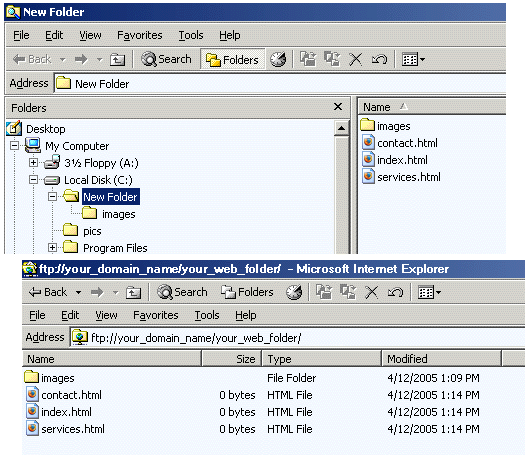Open the Favorites menu in the New Folder window
Viewport: 531px width, 462px height.
140,35
